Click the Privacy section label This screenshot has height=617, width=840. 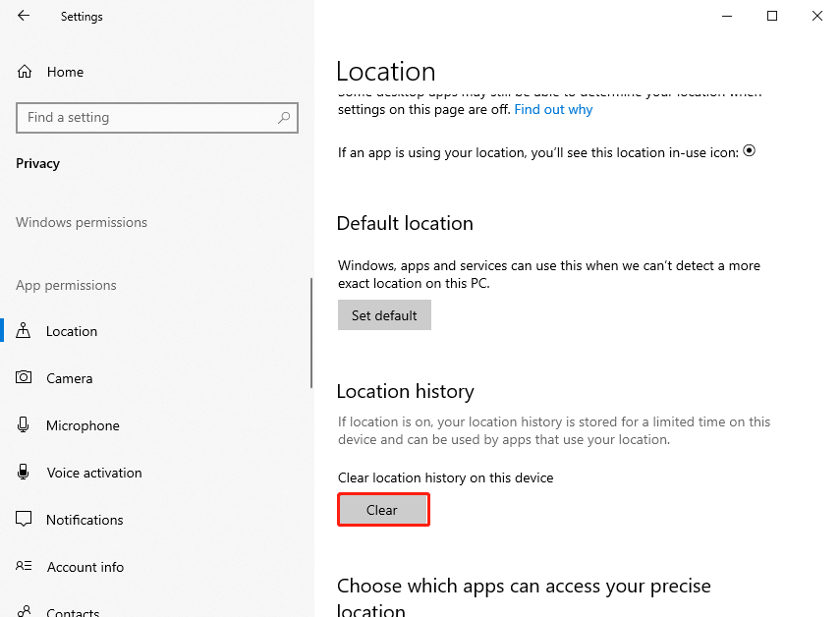[37, 163]
